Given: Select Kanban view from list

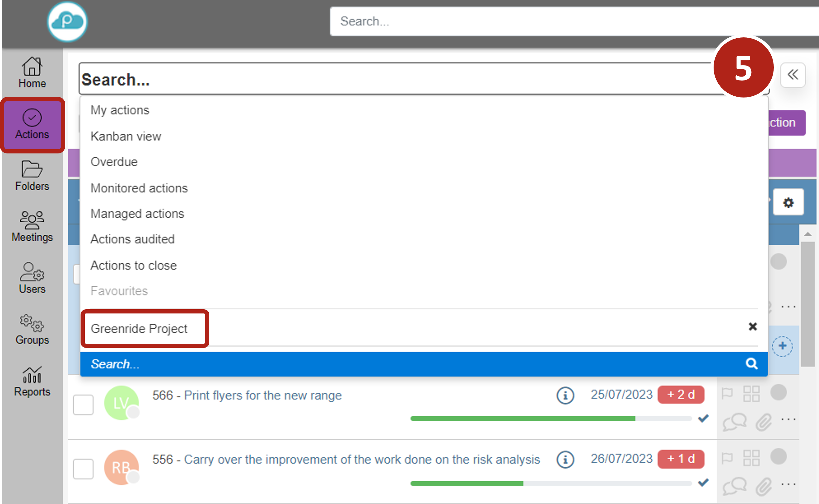Looking at the screenshot, I should point(126,136).
